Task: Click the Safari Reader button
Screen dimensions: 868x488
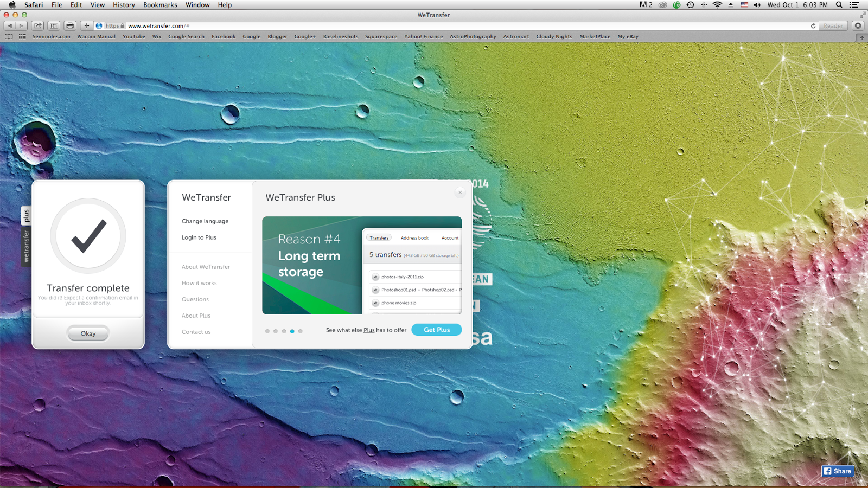Action: tap(833, 25)
